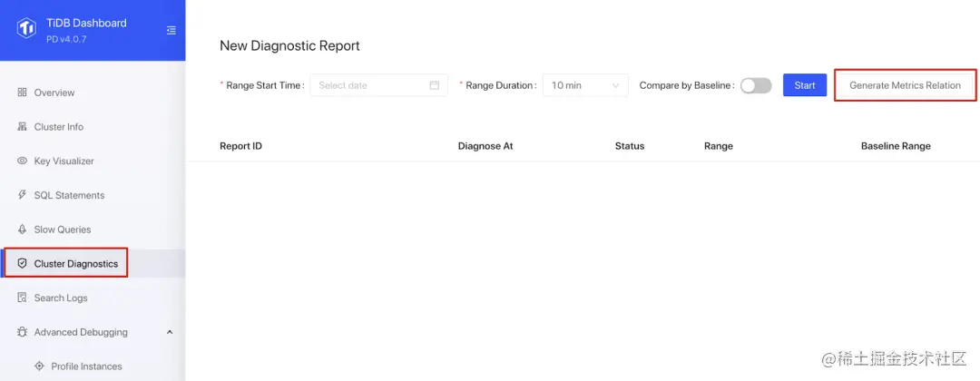Click the Status column header
Screen dimensions: 980x381
pyautogui.click(x=630, y=146)
